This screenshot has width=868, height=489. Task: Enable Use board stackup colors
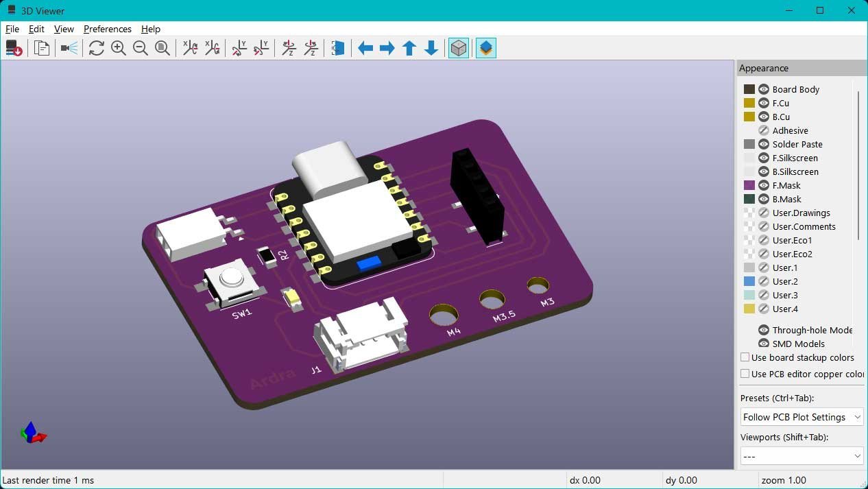pos(745,357)
